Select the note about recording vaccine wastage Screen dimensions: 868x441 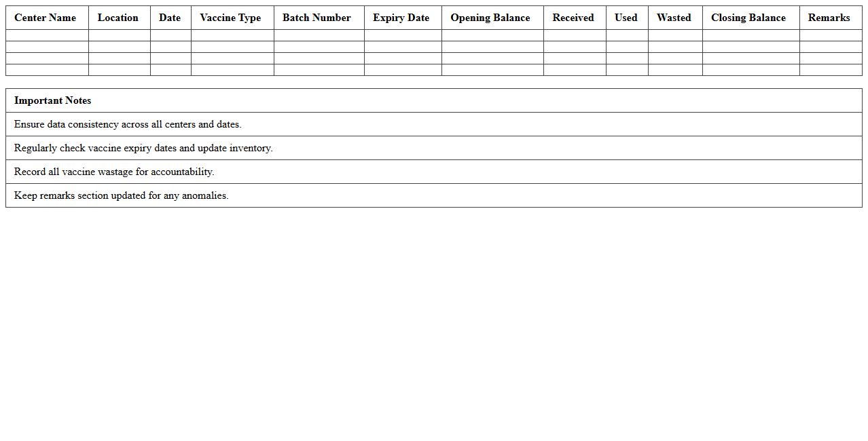click(x=113, y=172)
